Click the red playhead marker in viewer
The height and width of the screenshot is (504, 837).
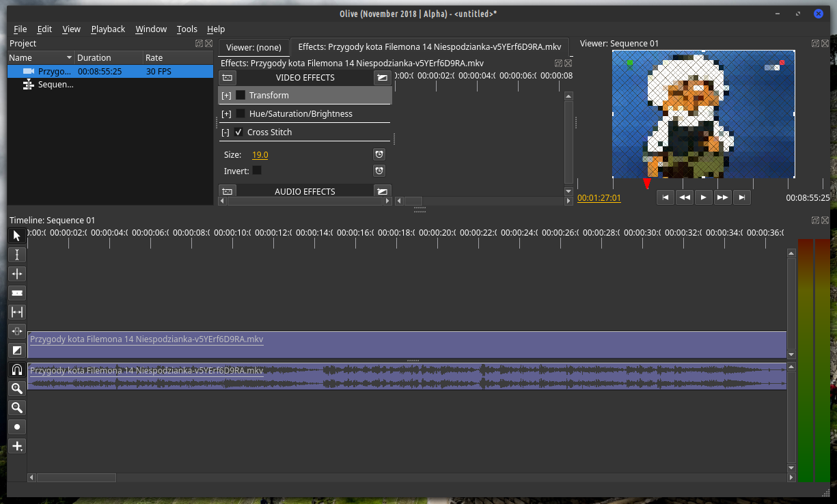(647, 184)
